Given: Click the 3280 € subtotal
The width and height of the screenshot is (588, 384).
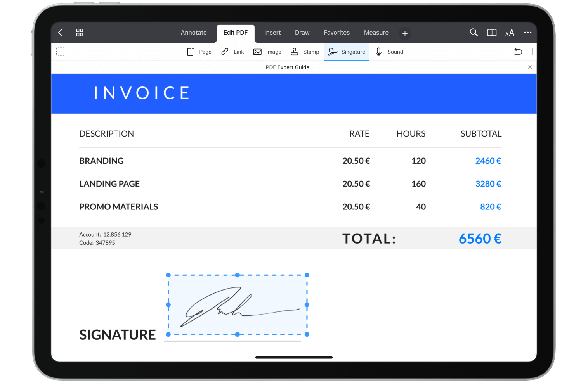Looking at the screenshot, I should pos(488,184).
